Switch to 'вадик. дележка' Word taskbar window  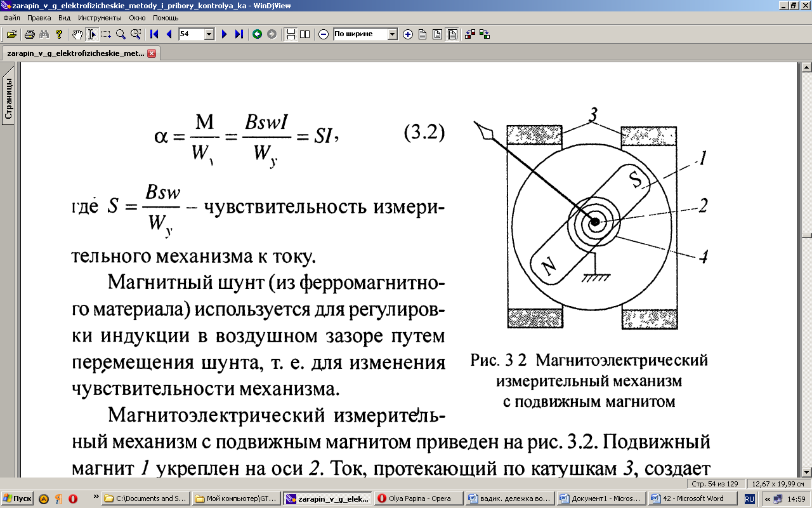tap(510, 498)
